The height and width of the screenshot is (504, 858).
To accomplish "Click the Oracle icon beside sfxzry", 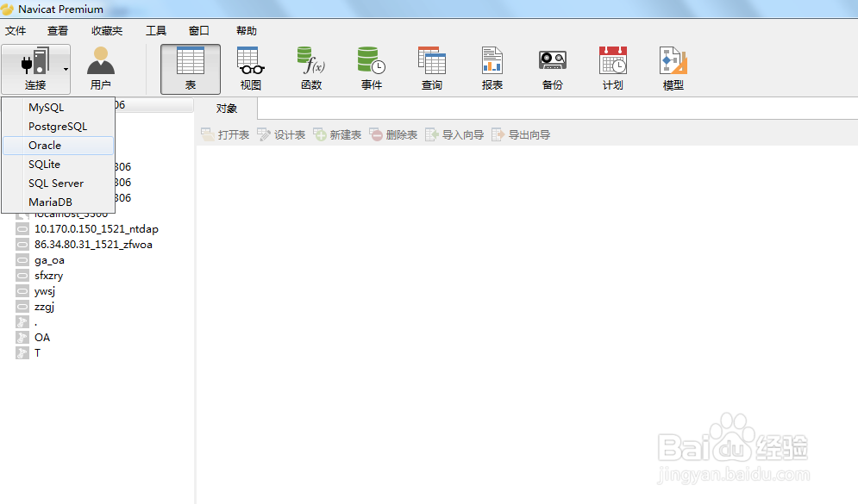I will [22, 276].
